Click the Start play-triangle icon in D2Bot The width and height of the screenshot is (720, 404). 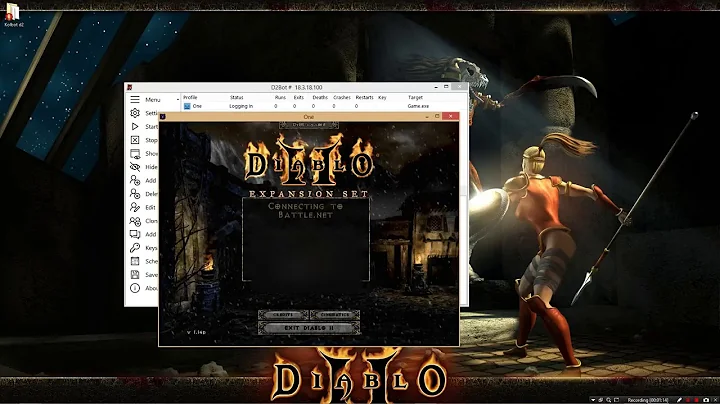(135, 126)
